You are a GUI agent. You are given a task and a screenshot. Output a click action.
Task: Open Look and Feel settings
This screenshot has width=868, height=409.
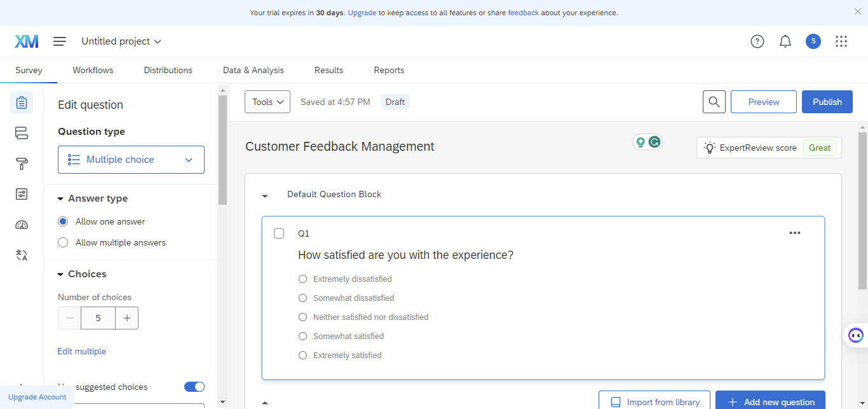[22, 163]
